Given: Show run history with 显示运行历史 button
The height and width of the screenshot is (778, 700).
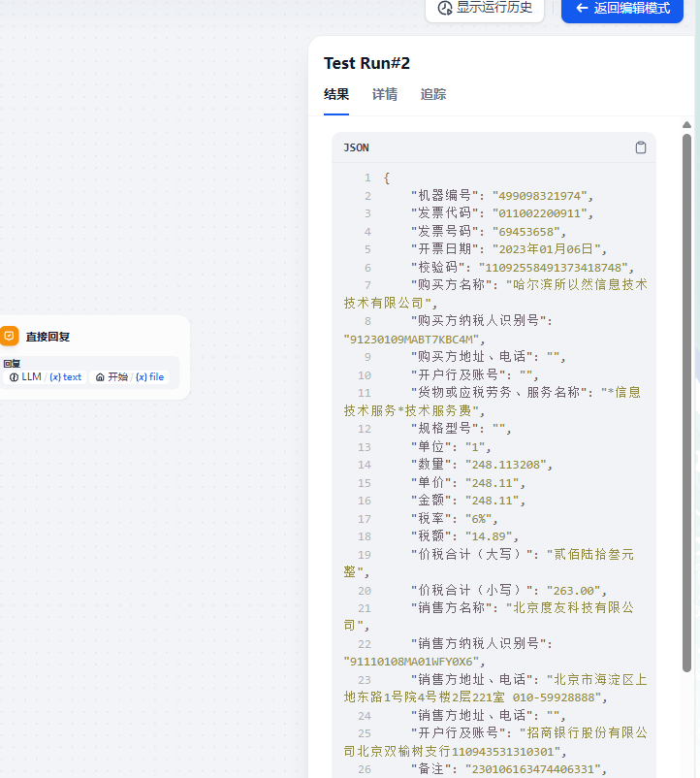Looking at the screenshot, I should tap(485, 8).
